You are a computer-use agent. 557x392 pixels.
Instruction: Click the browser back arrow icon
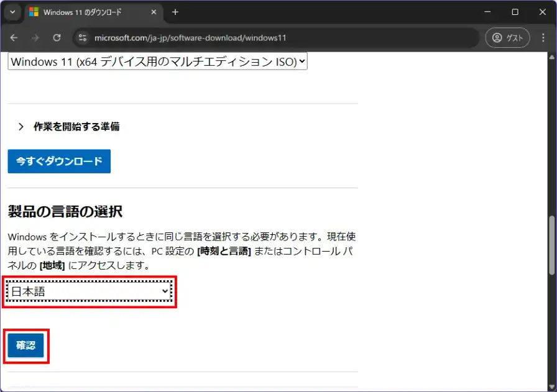[x=14, y=38]
